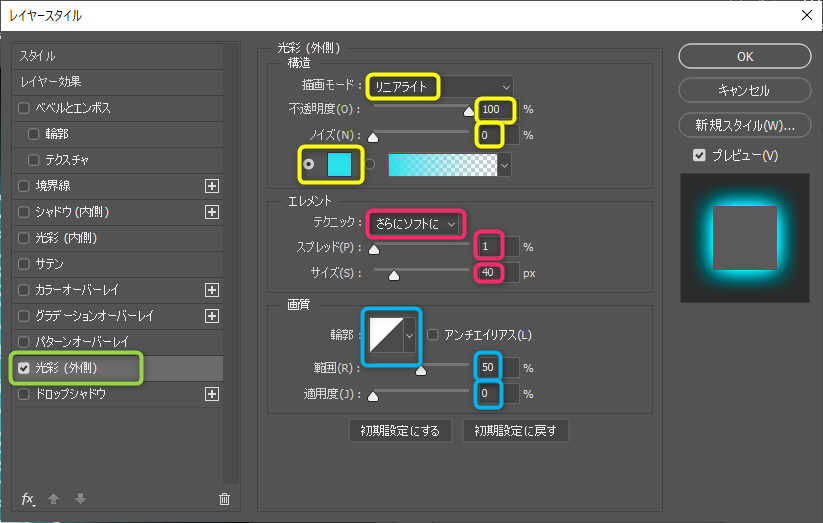Enable the テクスチャ checkbox

click(x=34, y=160)
